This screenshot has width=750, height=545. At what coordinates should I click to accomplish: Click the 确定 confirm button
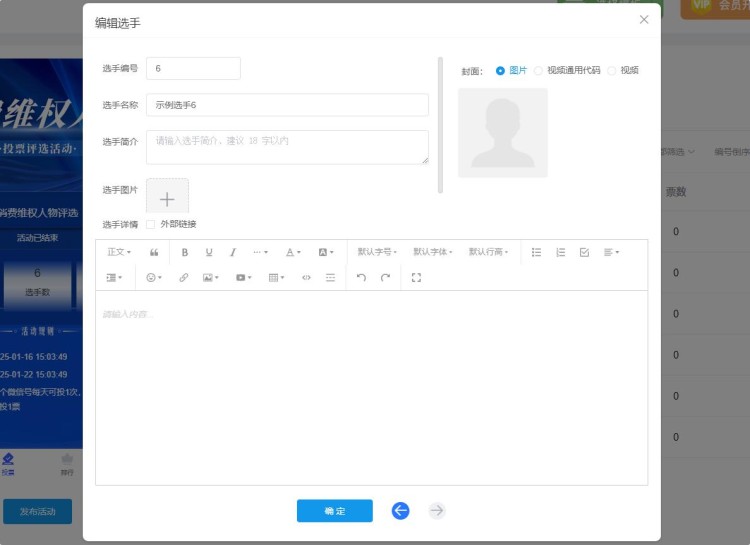pos(335,511)
